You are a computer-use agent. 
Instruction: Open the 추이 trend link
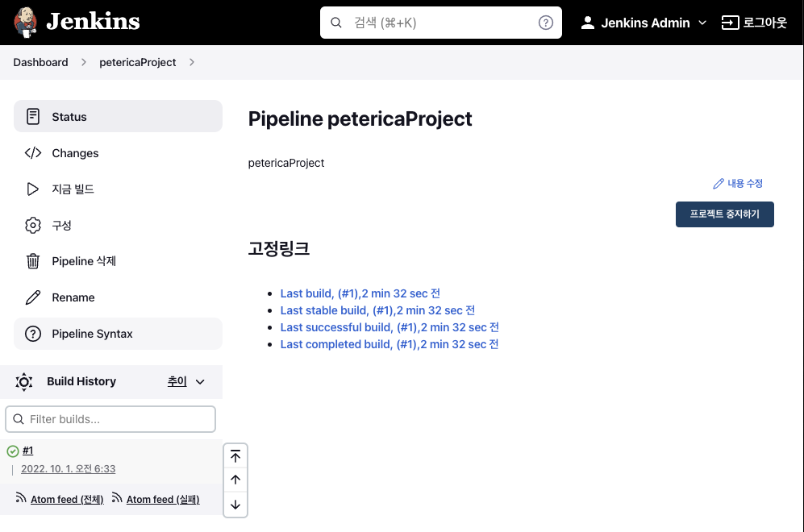pyautogui.click(x=177, y=381)
